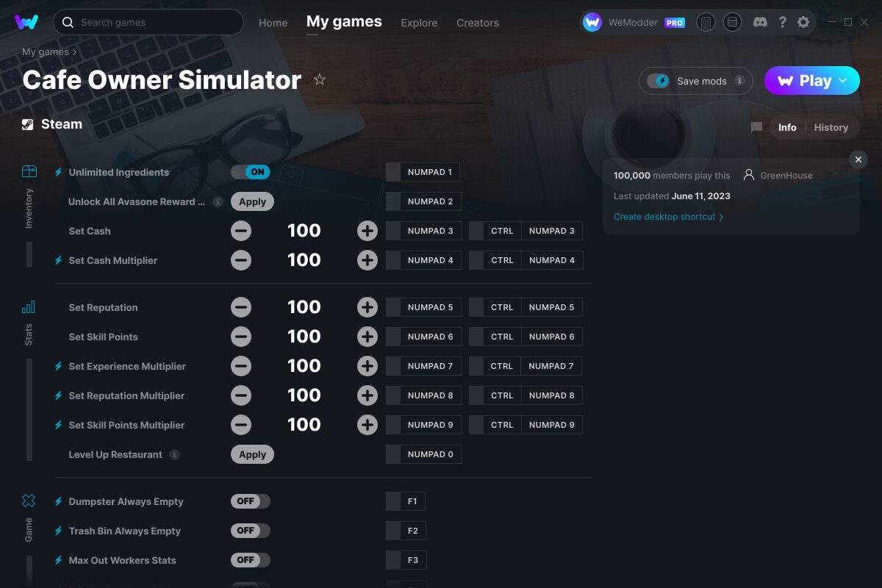Enable Max Out Workers Stats
This screenshot has width=882, height=588.
pyautogui.click(x=251, y=560)
